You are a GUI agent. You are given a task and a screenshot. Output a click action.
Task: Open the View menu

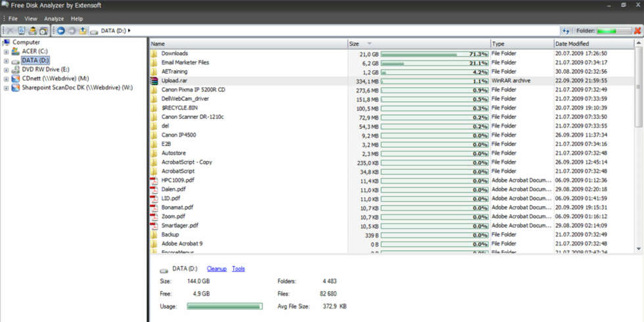click(x=31, y=18)
